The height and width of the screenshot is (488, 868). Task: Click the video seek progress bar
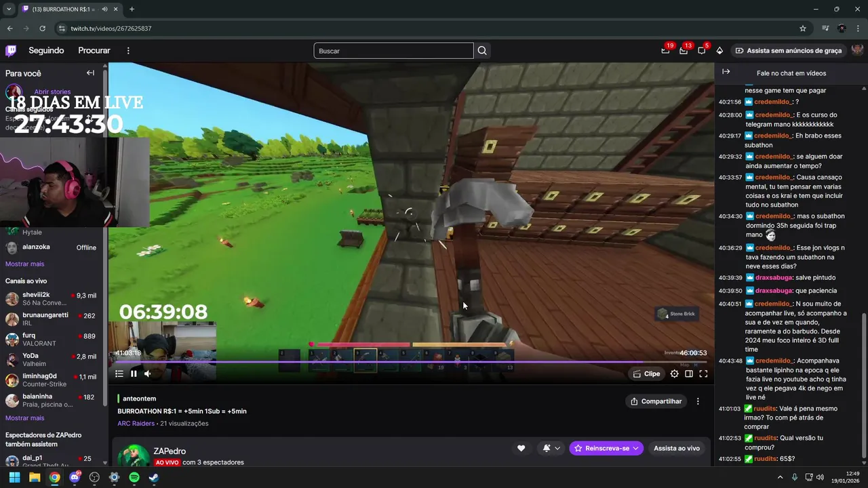coord(411,361)
